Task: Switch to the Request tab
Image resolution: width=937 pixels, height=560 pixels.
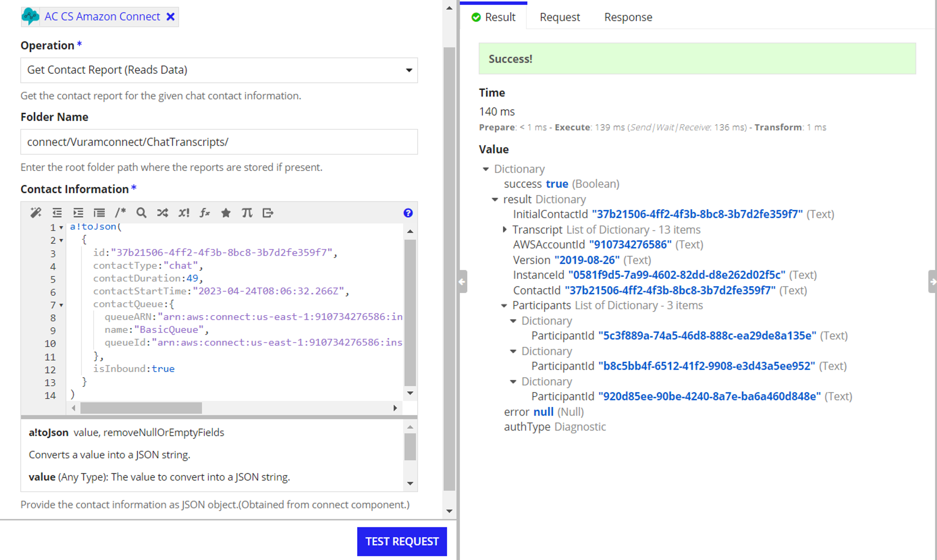Action: tap(560, 17)
